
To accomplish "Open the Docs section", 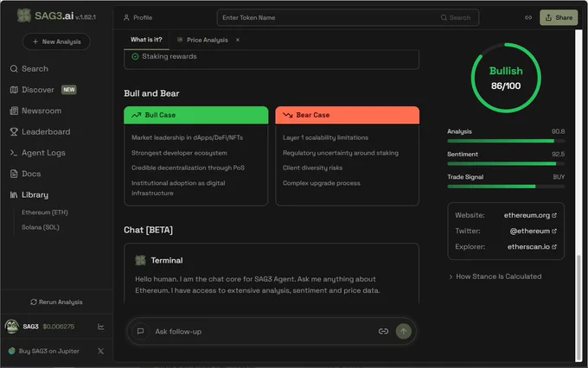I will tap(25, 174).
